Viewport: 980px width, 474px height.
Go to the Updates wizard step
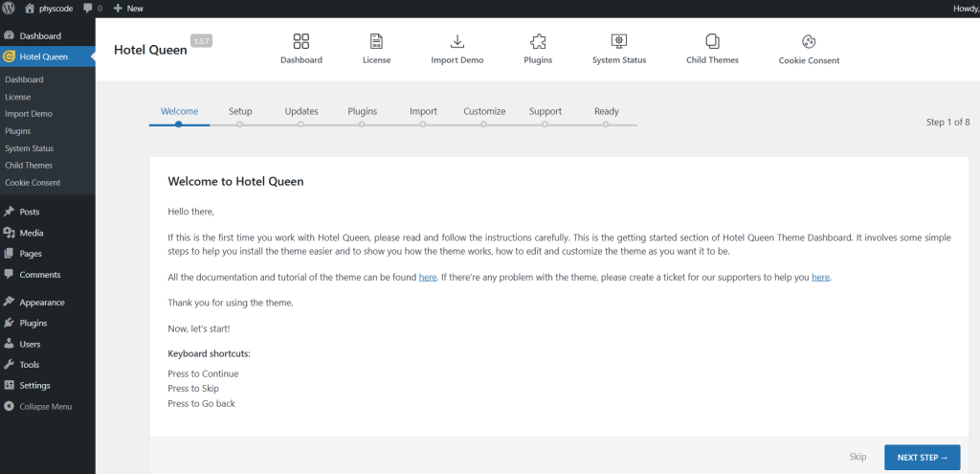pyautogui.click(x=301, y=111)
